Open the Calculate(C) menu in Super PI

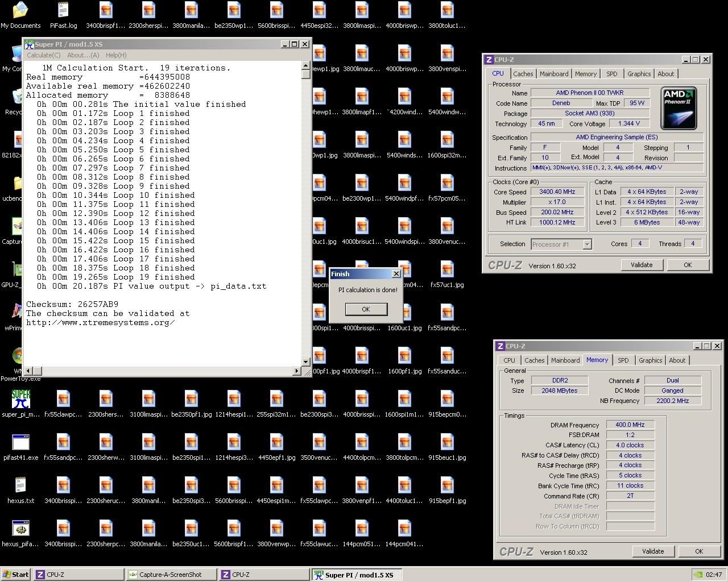(x=44, y=55)
